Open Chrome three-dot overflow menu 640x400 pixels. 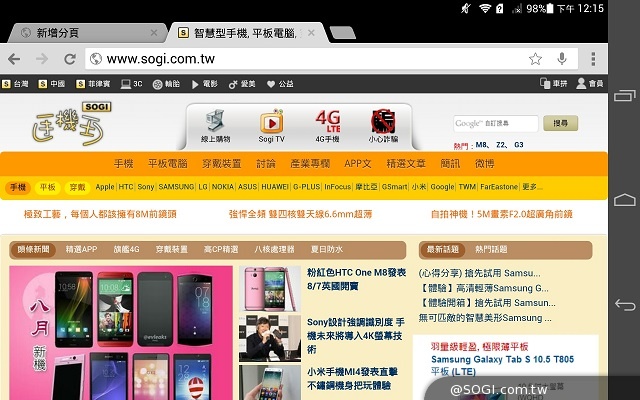coord(593,59)
